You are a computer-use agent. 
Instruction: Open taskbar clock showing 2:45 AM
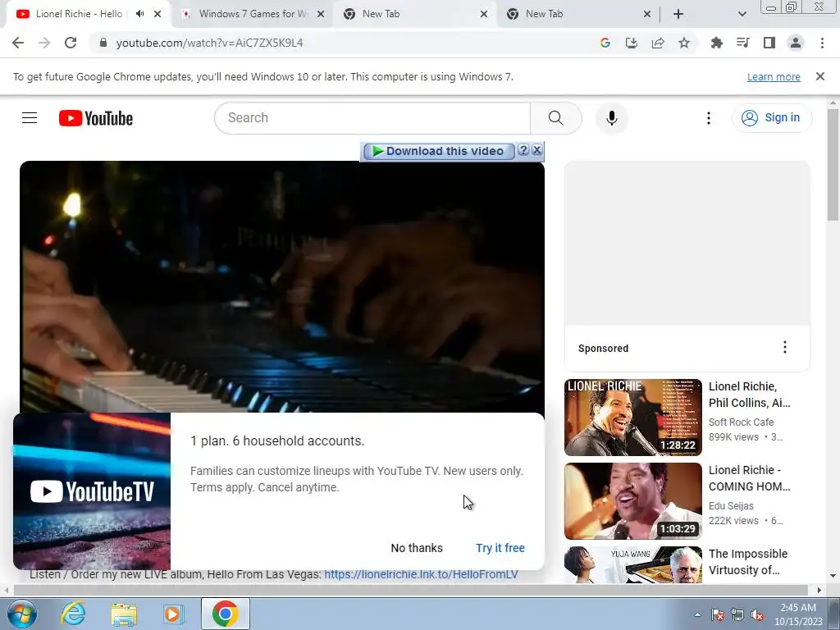[798, 614]
